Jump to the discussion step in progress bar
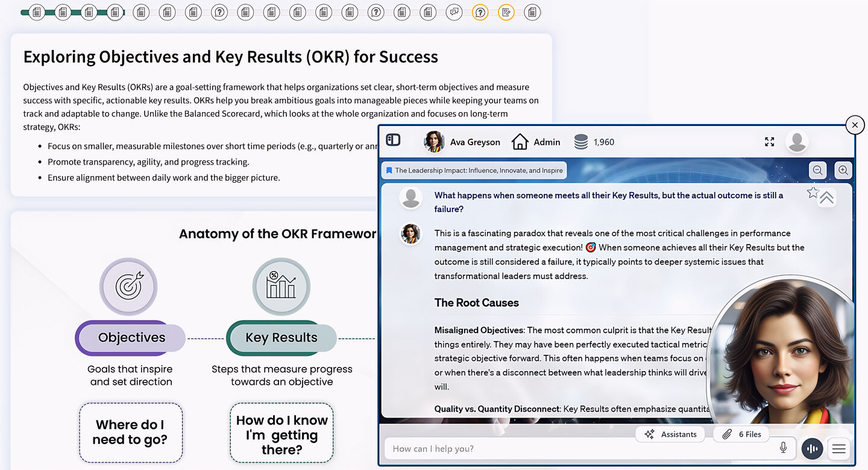Image resolution: width=868 pixels, height=470 pixels. pos(454,11)
